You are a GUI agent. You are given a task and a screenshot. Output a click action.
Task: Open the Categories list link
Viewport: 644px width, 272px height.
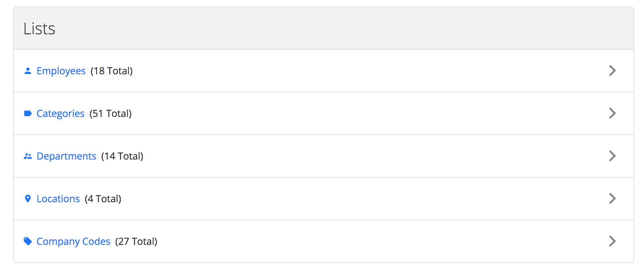click(60, 113)
